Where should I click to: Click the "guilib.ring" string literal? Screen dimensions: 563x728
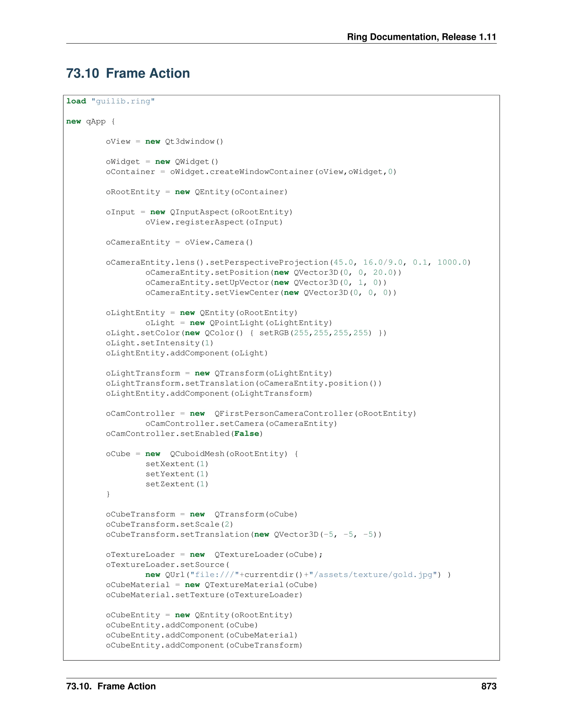123,101
